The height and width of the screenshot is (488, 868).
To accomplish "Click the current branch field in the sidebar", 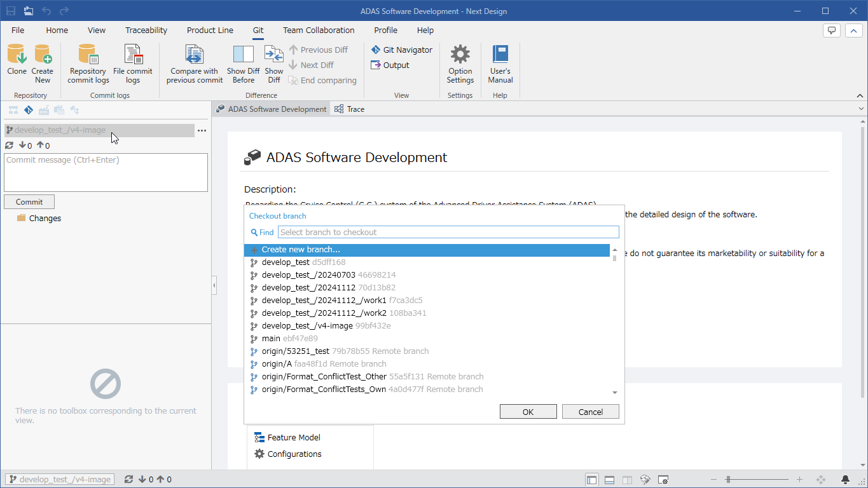I will 99,130.
